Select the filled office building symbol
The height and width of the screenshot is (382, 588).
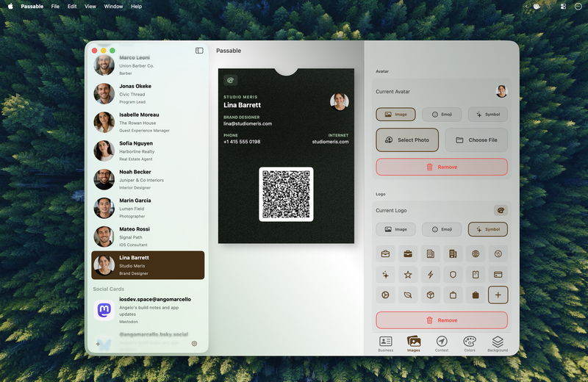point(453,253)
